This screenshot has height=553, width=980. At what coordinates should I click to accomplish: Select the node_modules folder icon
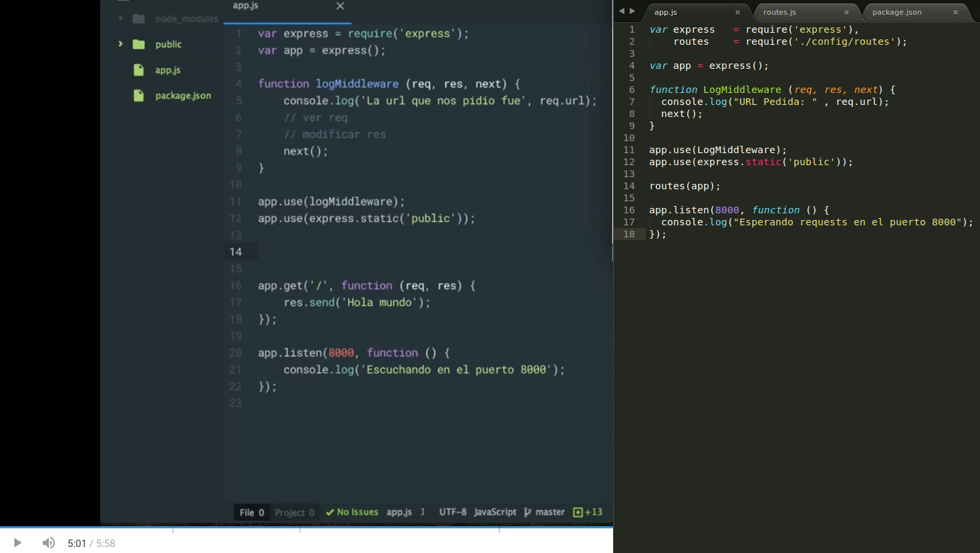pyautogui.click(x=138, y=19)
